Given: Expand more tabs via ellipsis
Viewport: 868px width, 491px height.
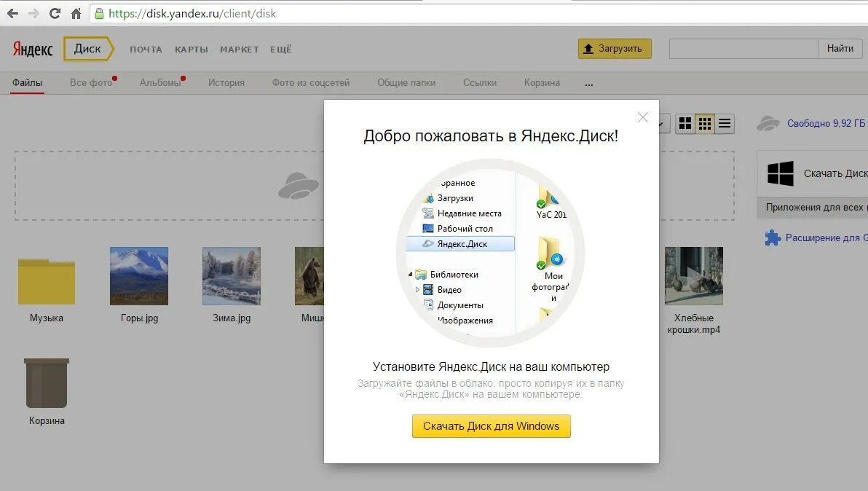Looking at the screenshot, I should [589, 85].
